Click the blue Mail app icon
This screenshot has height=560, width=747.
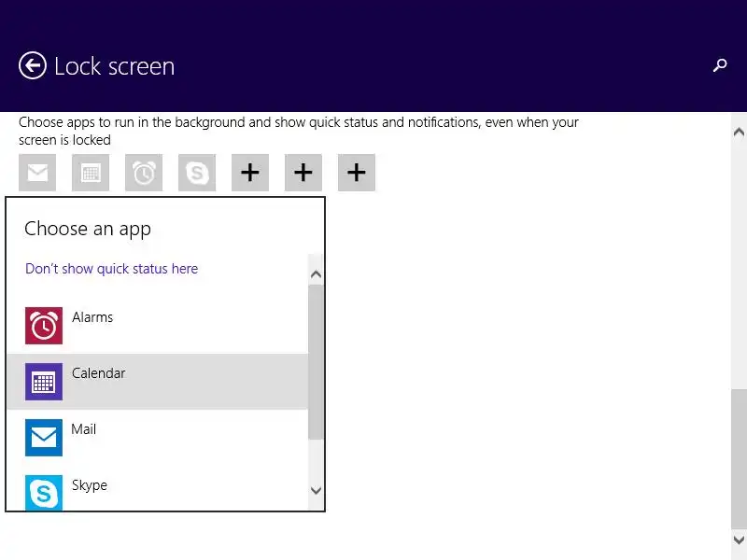click(44, 438)
